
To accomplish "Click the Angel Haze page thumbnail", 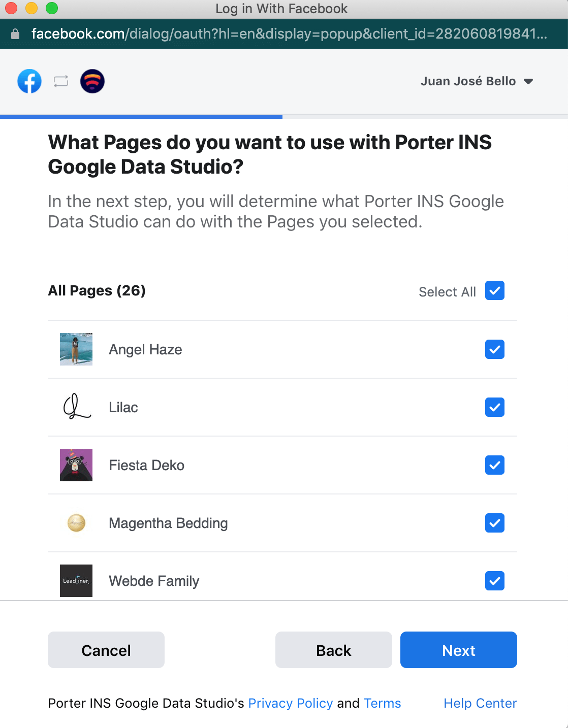I will (x=76, y=349).
